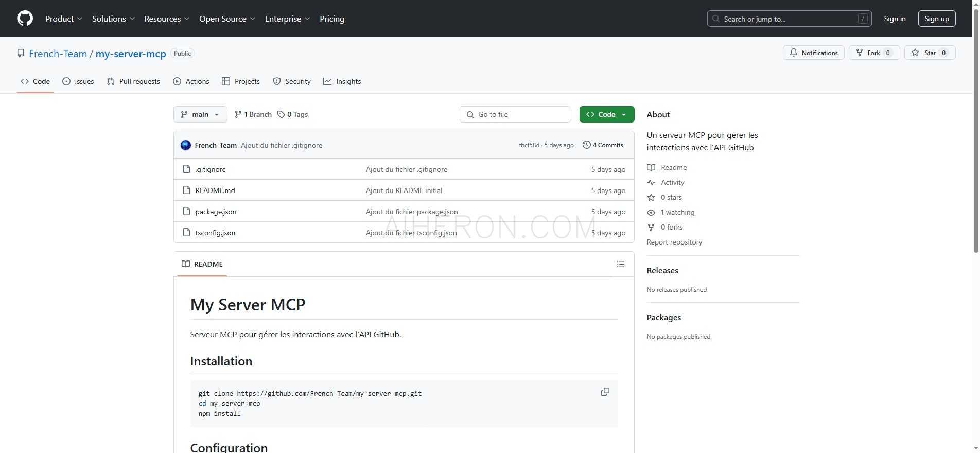Switch to the Code tab
Viewport: 980px width, 453px height.
click(x=35, y=81)
